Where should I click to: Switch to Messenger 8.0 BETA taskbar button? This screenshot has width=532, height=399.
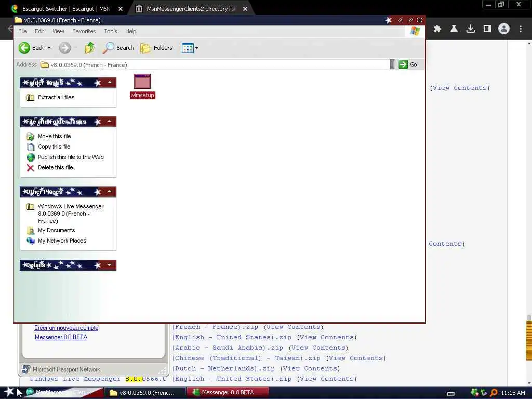[228, 393]
